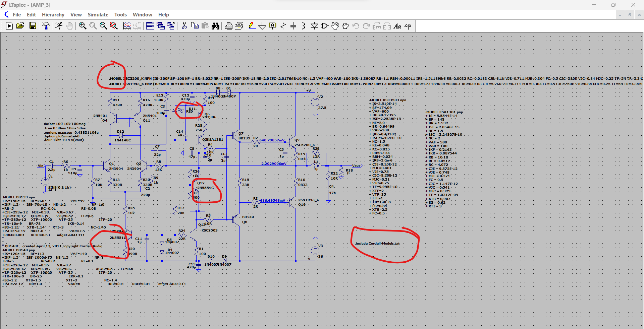The width and height of the screenshot is (644, 329).
Task: Click the Vout output net label
Action: pos(357,166)
